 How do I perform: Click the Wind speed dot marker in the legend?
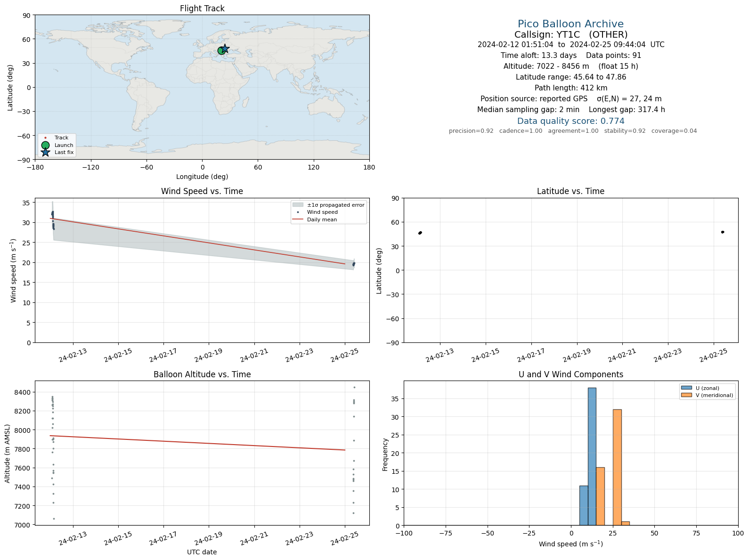[x=298, y=212]
